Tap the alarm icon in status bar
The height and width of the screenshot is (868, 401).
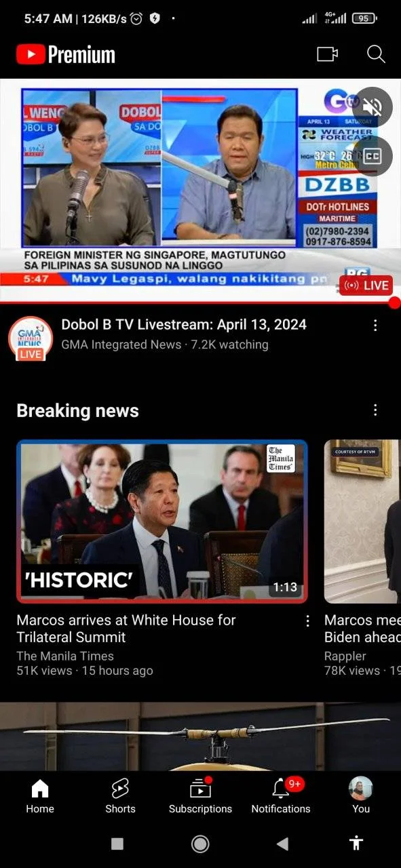coord(136,18)
